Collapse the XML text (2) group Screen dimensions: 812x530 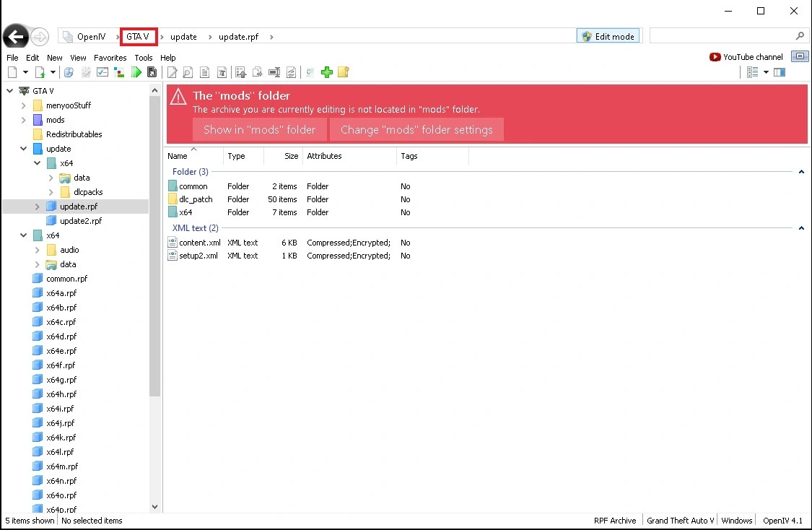coord(801,228)
